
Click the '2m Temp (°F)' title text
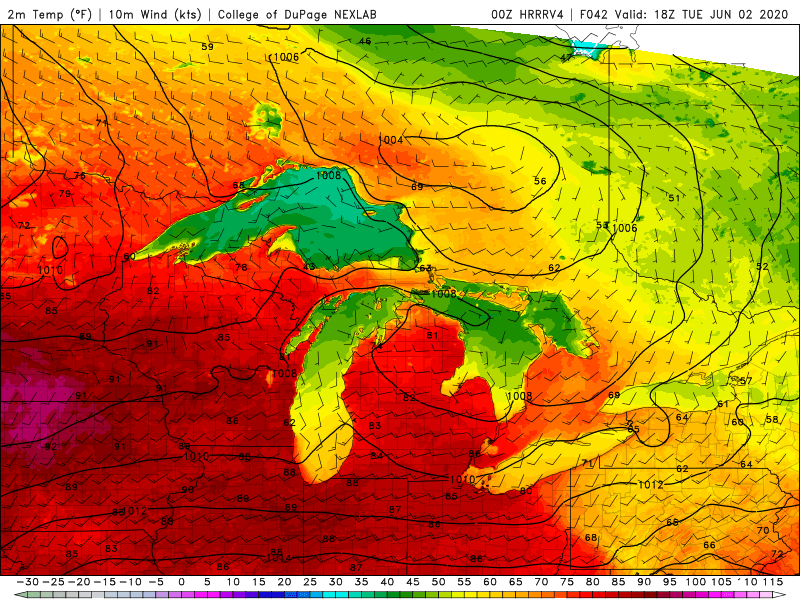pyautogui.click(x=49, y=14)
